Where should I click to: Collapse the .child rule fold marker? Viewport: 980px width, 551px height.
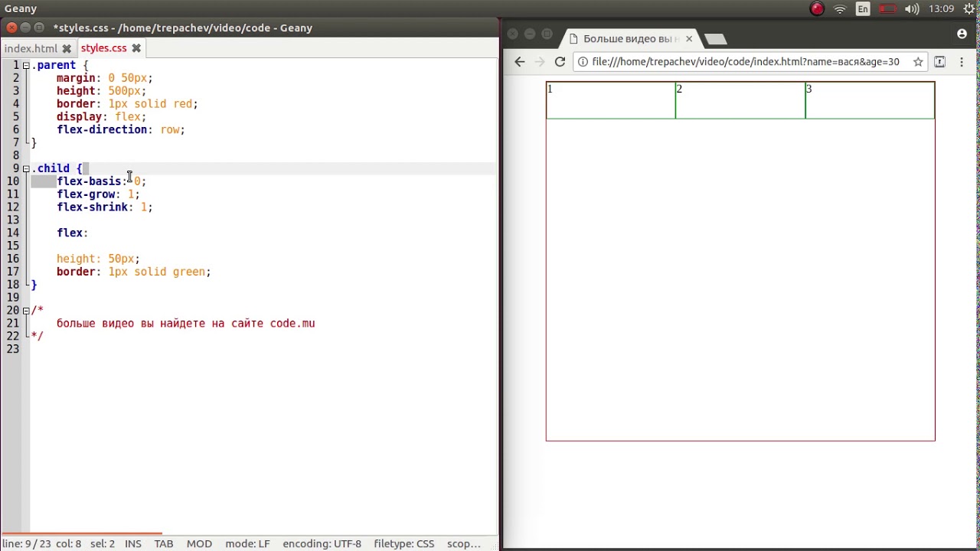[x=26, y=168]
